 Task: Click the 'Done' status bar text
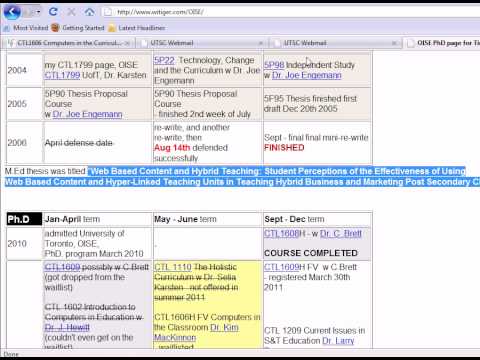[11, 354]
